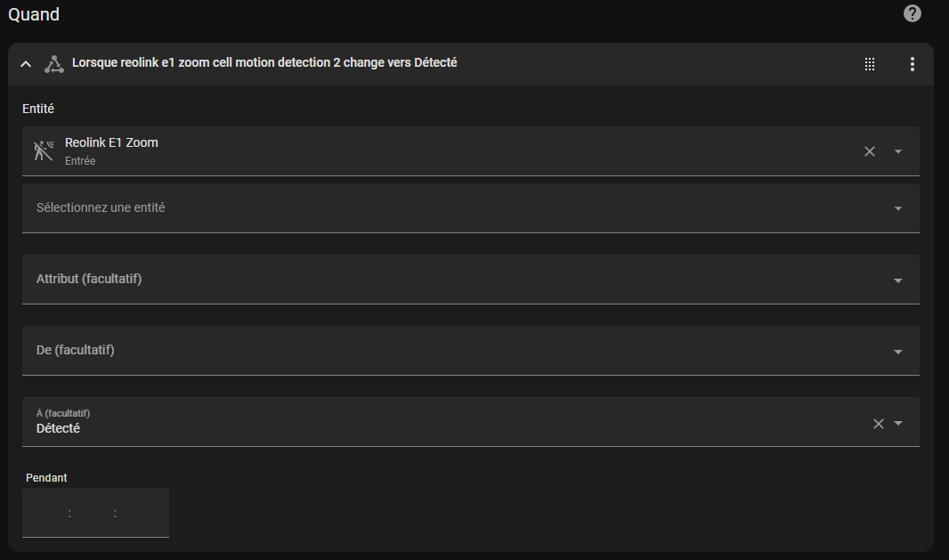Open the trigger's three-dot menu
Image resolution: width=949 pixels, height=560 pixels.
click(912, 64)
